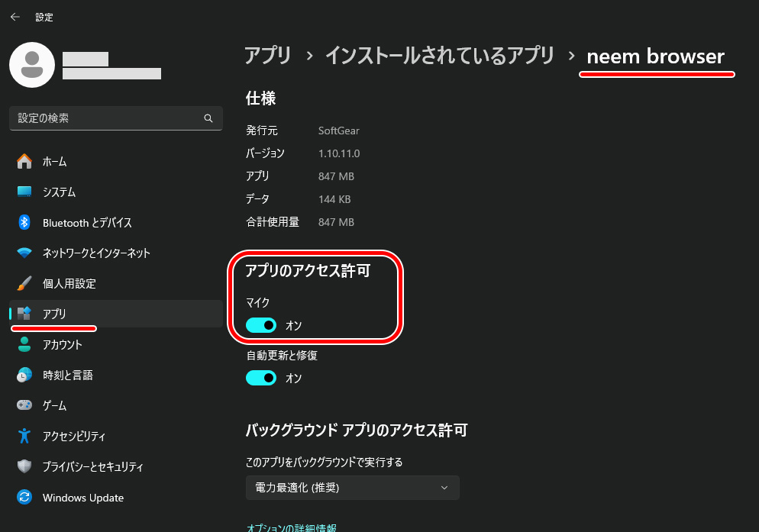Viewport: 759px width, 532px height.
Task: Click このアプリをバックグラウンドで実行する label
Action: [324, 463]
